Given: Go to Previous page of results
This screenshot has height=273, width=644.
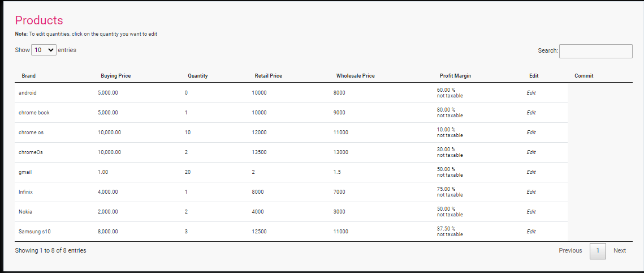Looking at the screenshot, I should [570, 250].
